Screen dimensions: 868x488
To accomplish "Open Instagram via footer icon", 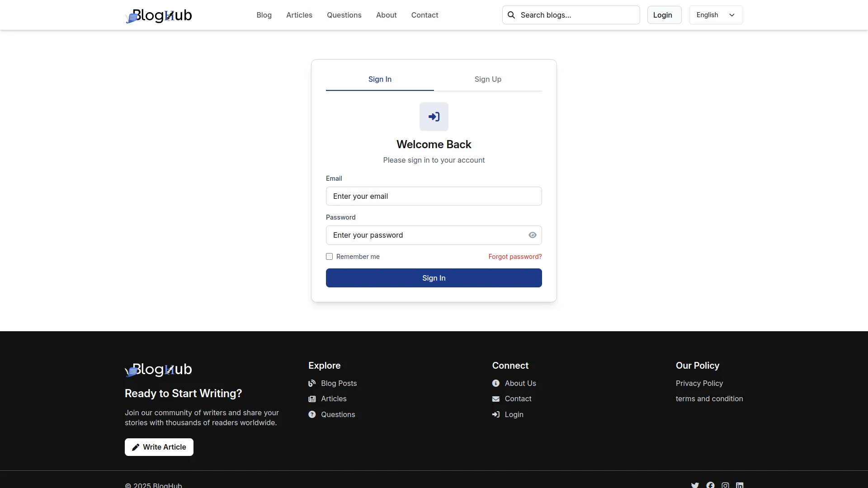I will pyautogui.click(x=725, y=485).
